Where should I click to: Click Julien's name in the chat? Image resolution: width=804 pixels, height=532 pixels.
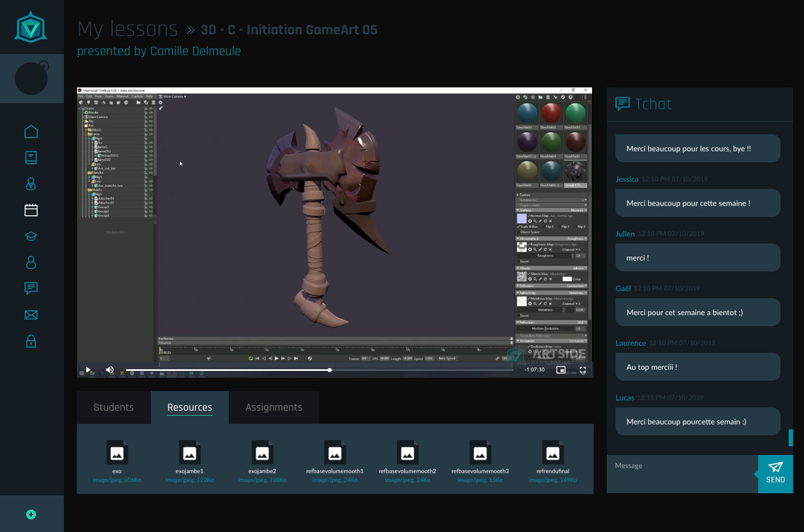(x=625, y=234)
